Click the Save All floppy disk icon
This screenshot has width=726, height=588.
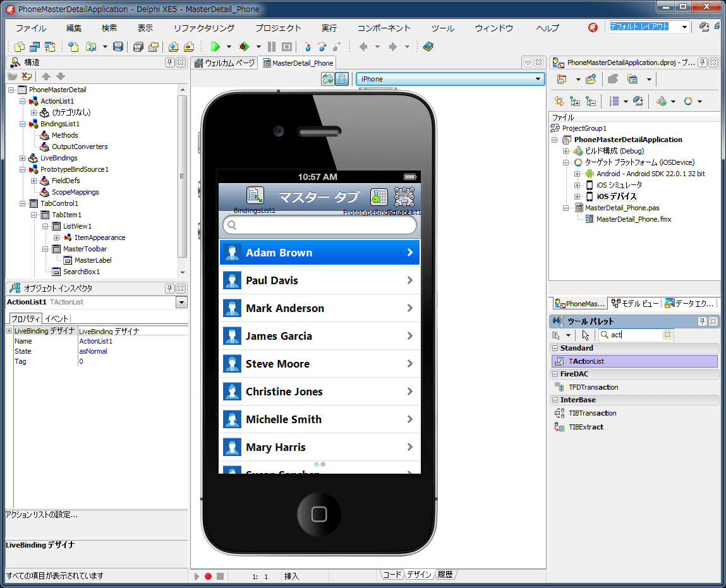click(138, 47)
